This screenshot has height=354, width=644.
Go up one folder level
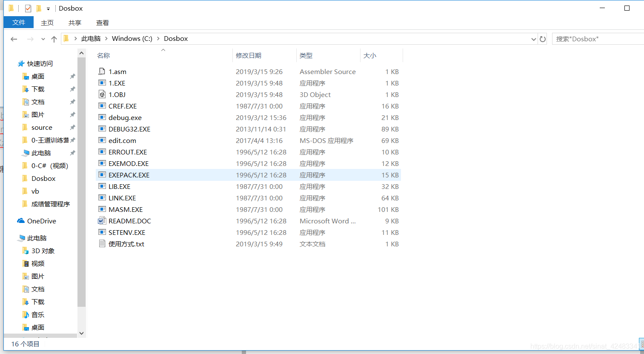(x=54, y=39)
